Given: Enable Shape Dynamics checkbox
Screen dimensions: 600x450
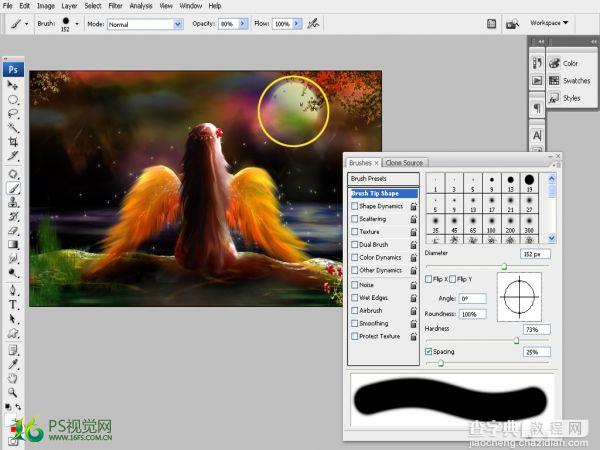Looking at the screenshot, I should pos(354,206).
